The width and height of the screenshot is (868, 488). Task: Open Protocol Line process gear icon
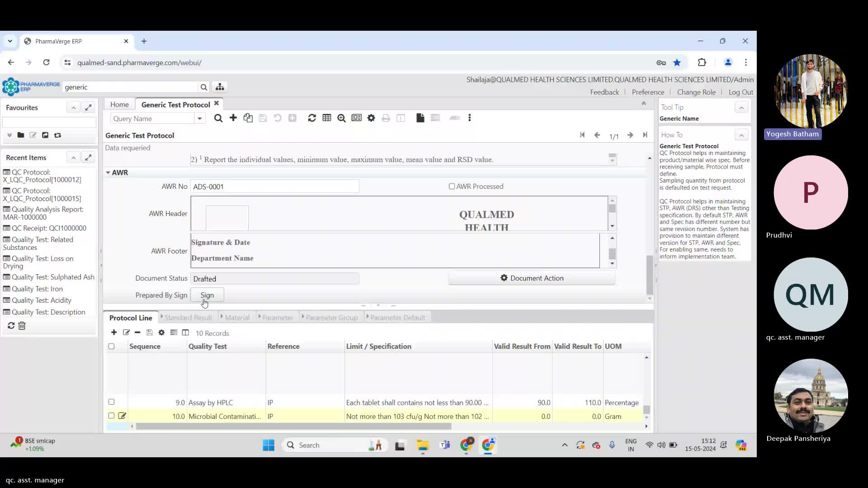[x=161, y=333]
